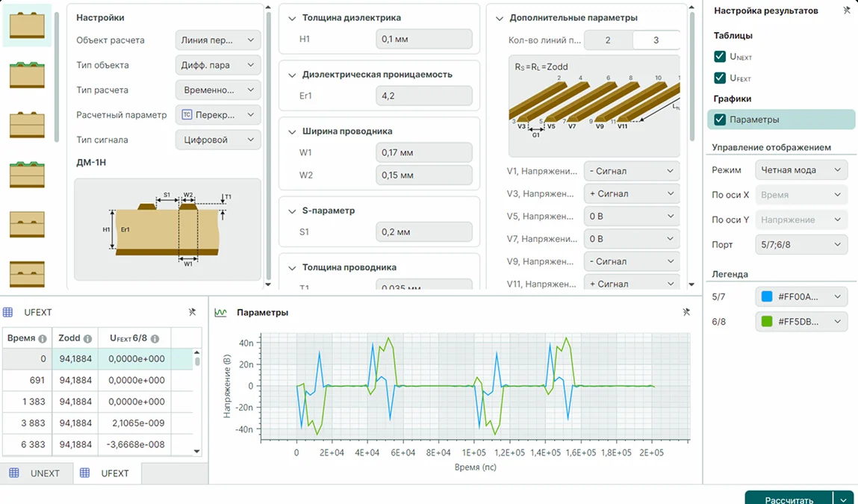This screenshot has width=858, height=504.
Task: Select fifth embedded structure icon in sidebar
Action: tap(27, 224)
